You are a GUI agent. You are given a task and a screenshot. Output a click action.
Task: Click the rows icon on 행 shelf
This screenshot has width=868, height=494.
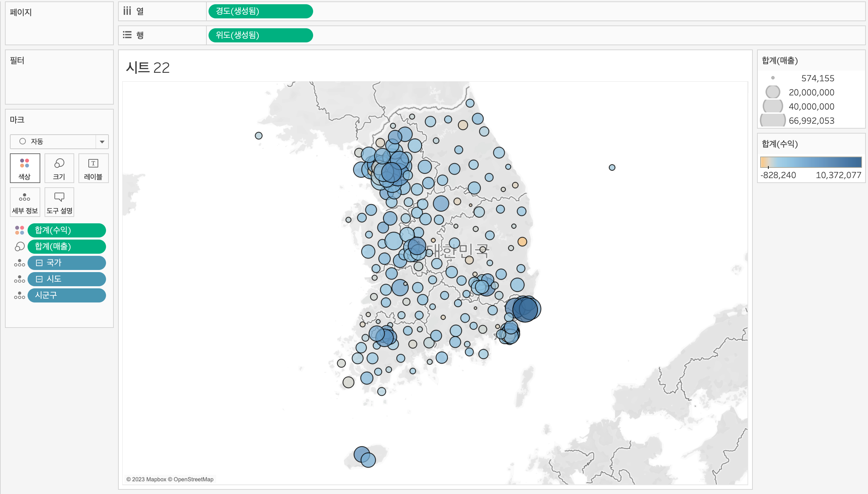(127, 35)
